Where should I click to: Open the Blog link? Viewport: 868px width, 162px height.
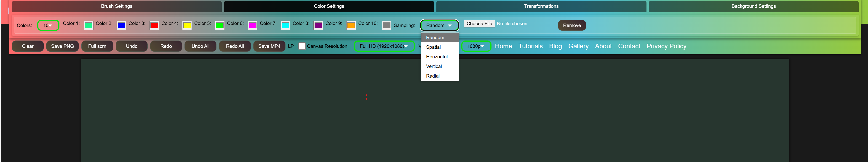coord(555,46)
